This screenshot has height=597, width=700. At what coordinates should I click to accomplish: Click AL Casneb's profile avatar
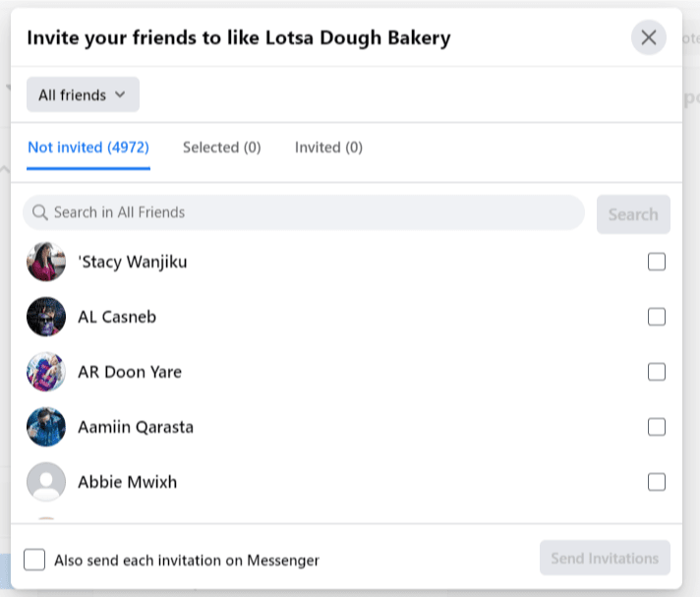pos(46,317)
